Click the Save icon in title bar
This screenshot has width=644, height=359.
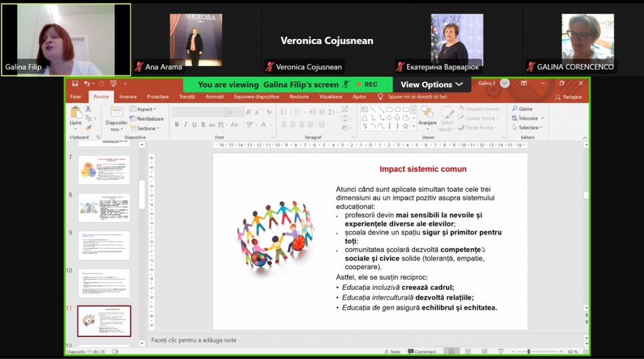75,84
